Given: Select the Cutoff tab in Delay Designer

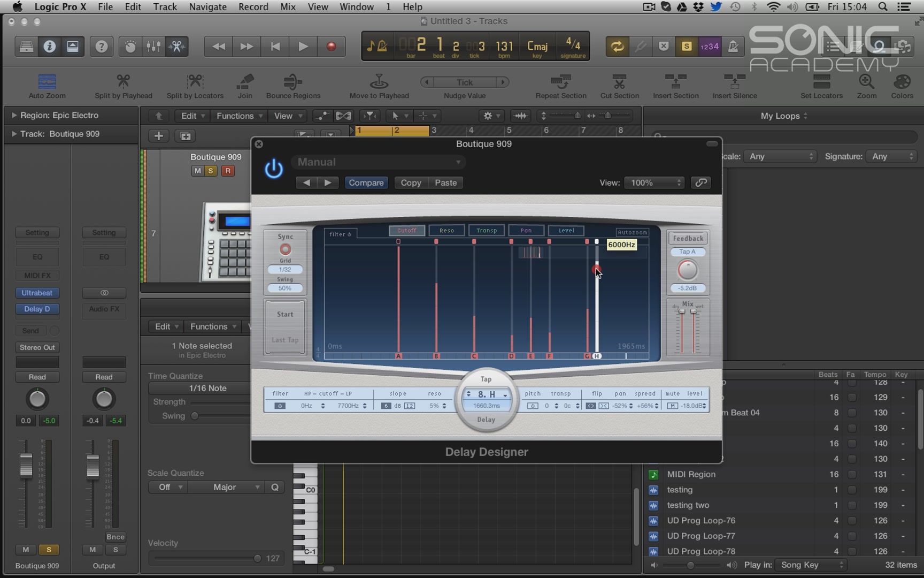Looking at the screenshot, I should click(407, 230).
